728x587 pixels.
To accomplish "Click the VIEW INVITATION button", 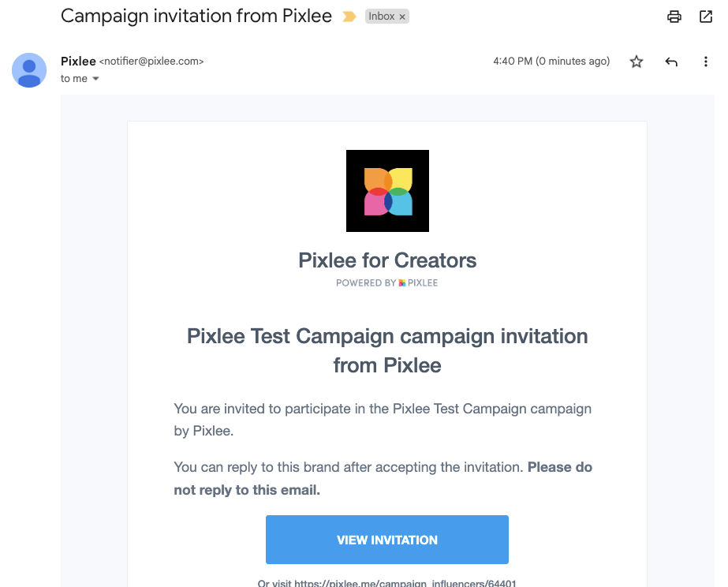I will tap(387, 540).
